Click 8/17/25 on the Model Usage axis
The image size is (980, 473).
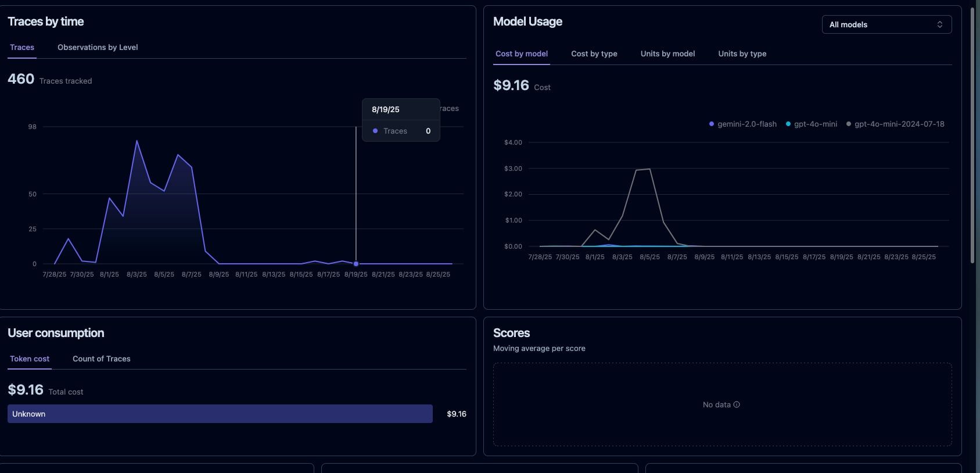pyautogui.click(x=814, y=257)
